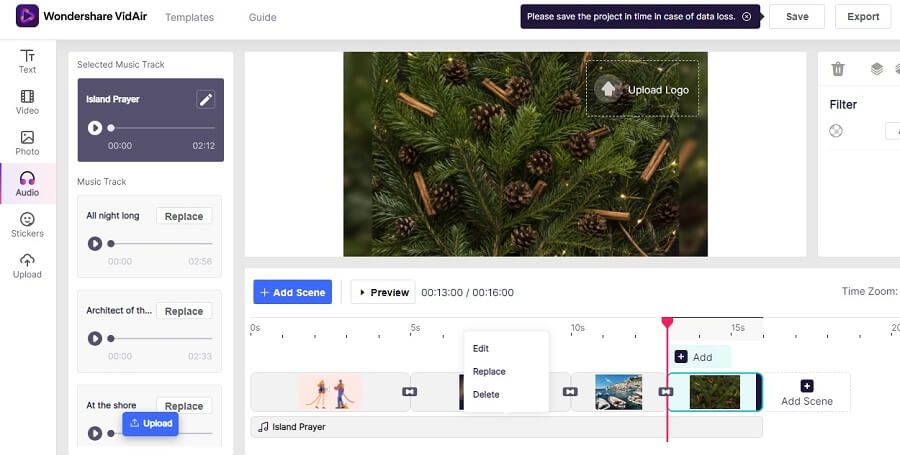Screen dimensions: 900x455
Task: Click the Island Prayer playback progress slider
Action: point(162,128)
